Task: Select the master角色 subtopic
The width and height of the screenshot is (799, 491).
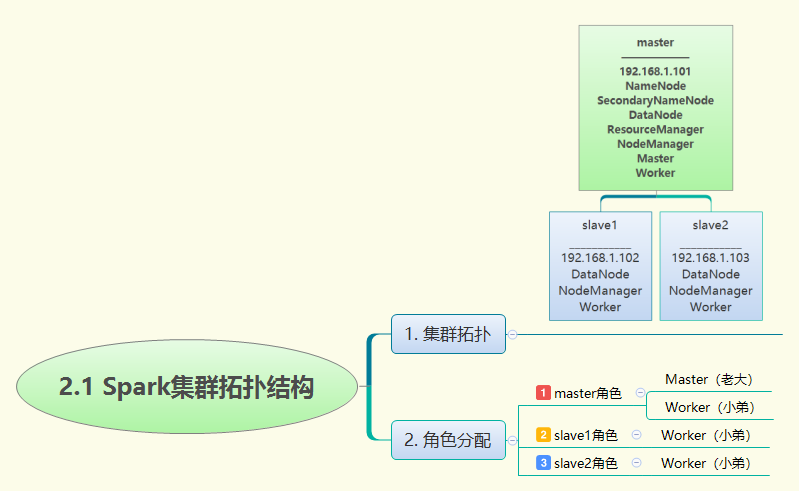Action: tap(588, 393)
